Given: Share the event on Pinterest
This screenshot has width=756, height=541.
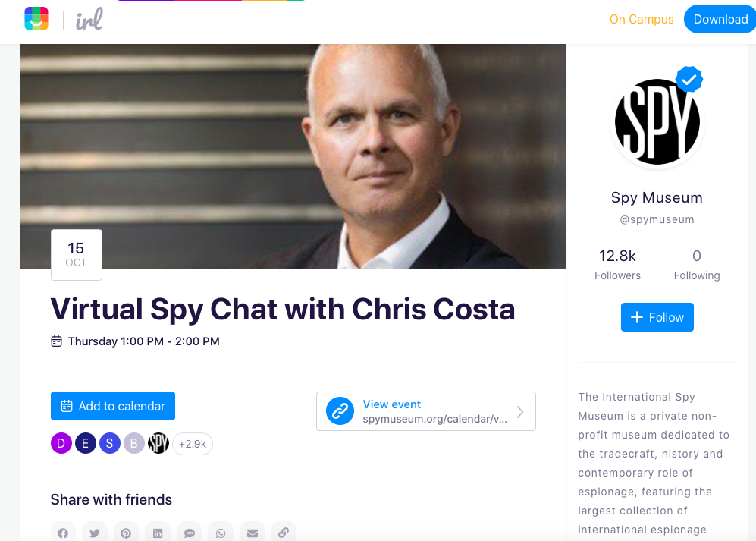Looking at the screenshot, I should click(126, 533).
